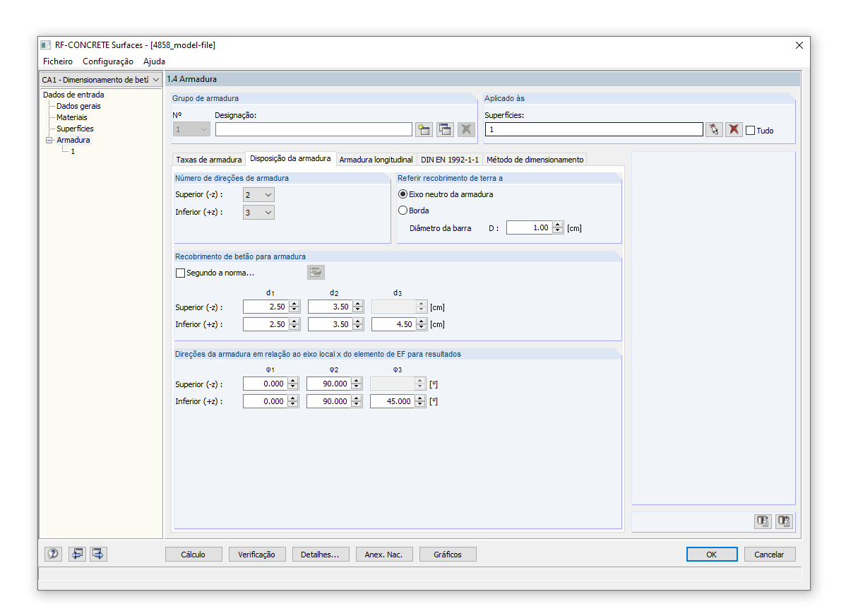Image resolution: width=846 pixels, height=616 pixels.
Task: Open the Configuração menu
Action: (108, 61)
